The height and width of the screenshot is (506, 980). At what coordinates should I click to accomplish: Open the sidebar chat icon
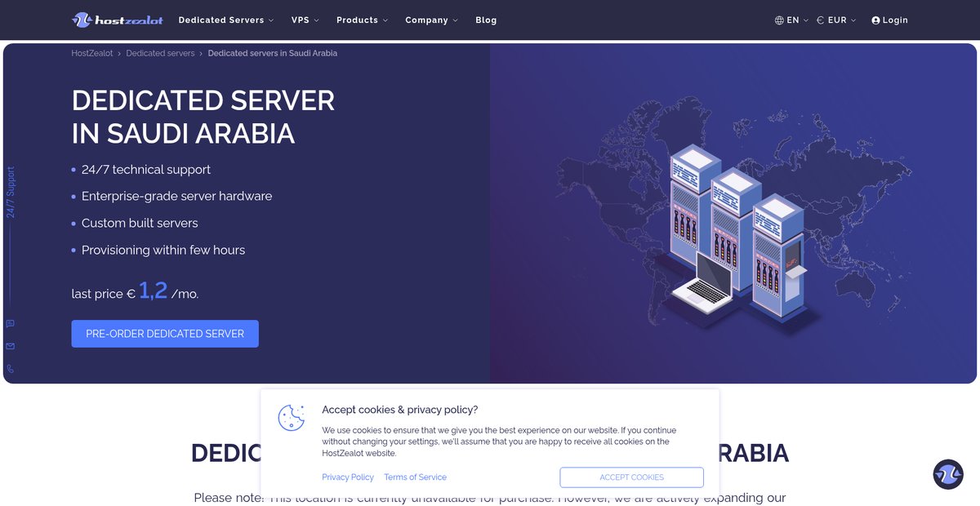tap(11, 323)
